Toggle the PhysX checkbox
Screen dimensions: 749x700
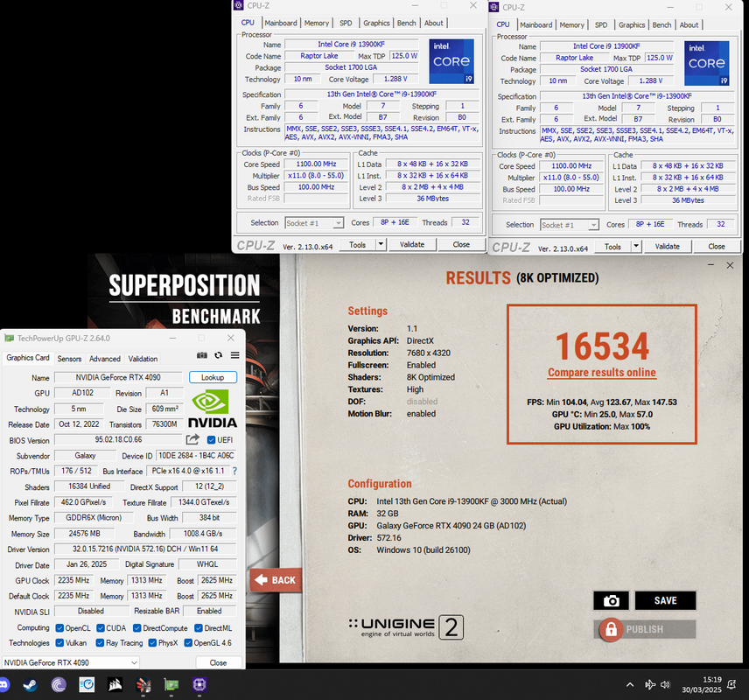[152, 642]
